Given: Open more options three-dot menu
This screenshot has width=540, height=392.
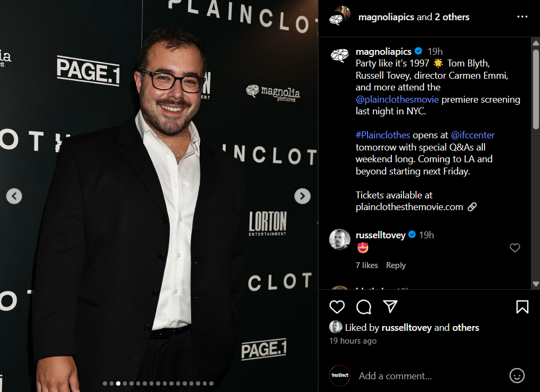Looking at the screenshot, I should (x=522, y=17).
